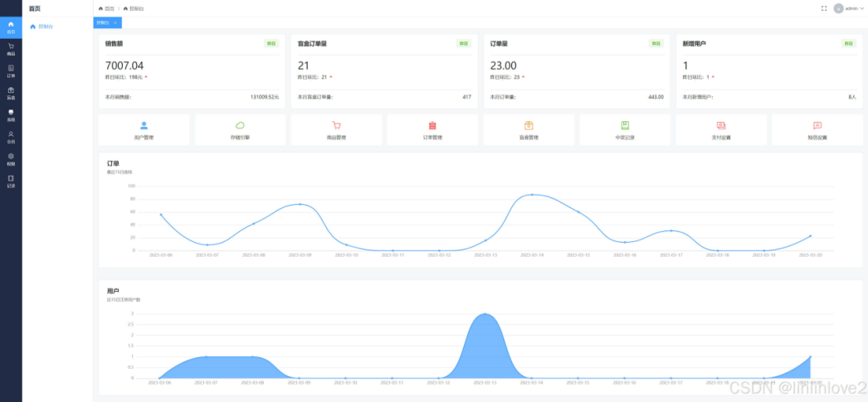Screen dimensions: 868x402
Task: Click the home icon beside 首页 in breadcrumb
Action: click(100, 8)
